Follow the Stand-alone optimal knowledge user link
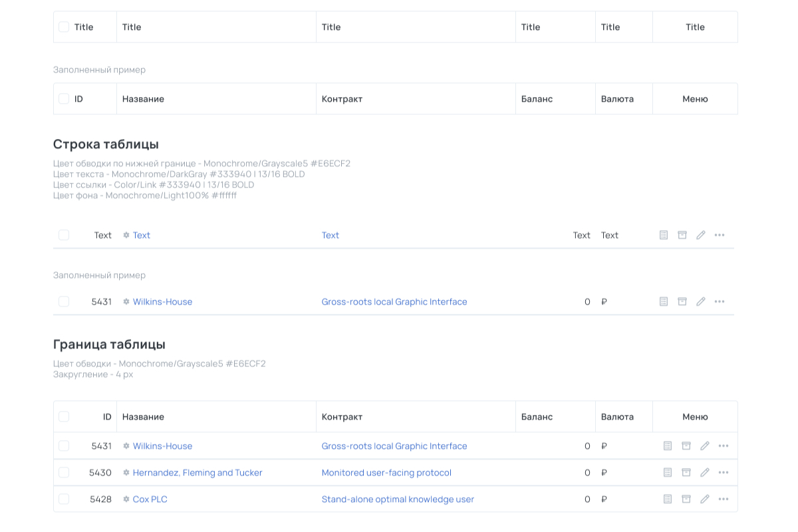 [398, 499]
